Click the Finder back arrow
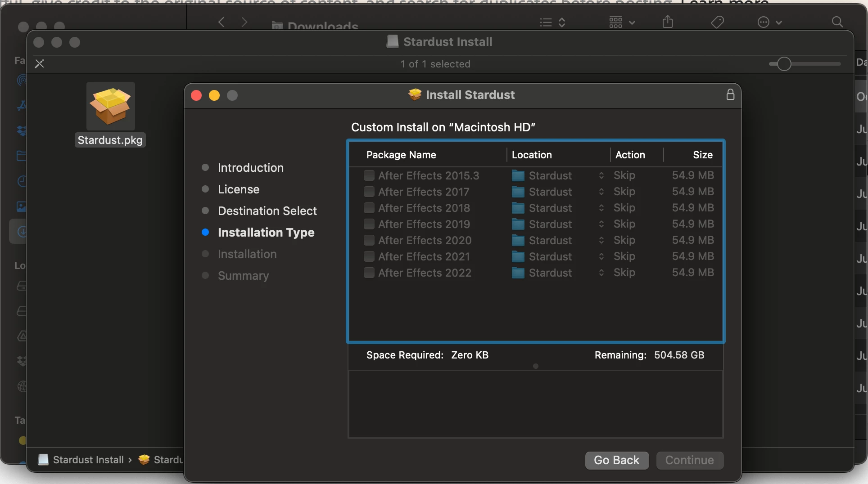The image size is (868, 484). (221, 22)
